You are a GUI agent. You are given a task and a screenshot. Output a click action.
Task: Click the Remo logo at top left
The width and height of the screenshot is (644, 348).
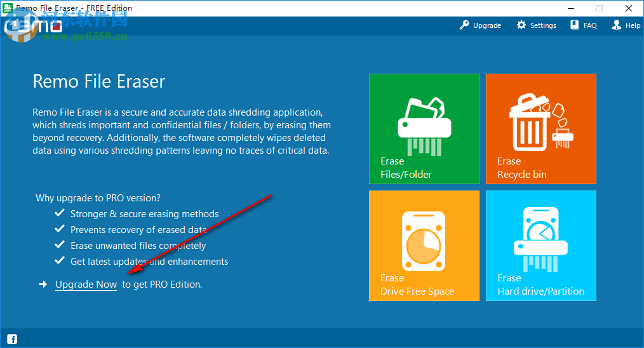[33, 25]
